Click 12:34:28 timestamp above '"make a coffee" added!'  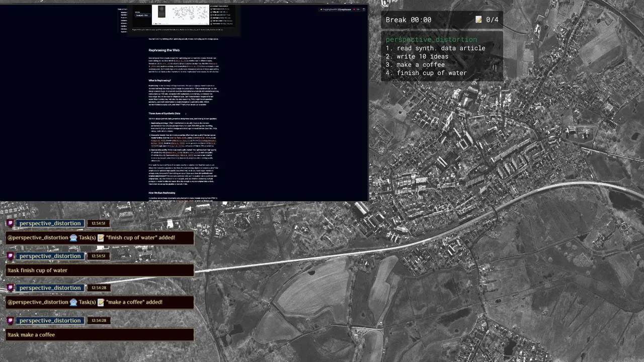pyautogui.click(x=98, y=288)
